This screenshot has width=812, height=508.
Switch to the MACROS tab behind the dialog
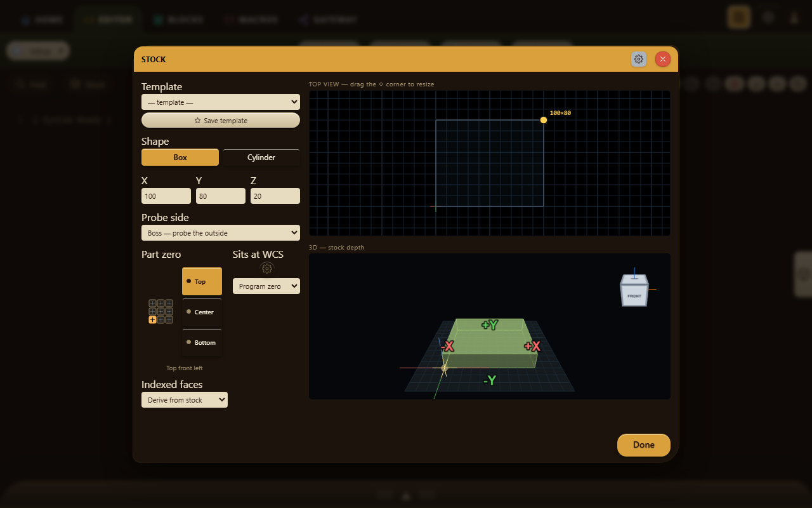(x=251, y=20)
